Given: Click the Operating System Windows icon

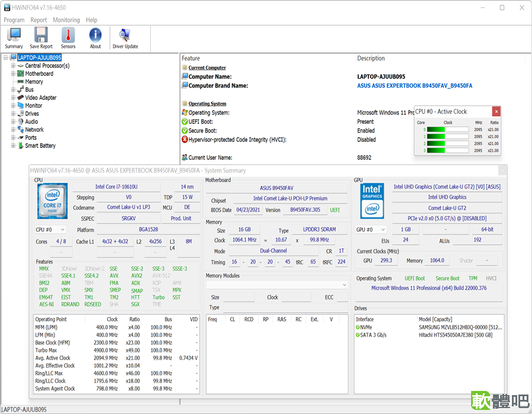Looking at the screenshot, I should point(184,112).
